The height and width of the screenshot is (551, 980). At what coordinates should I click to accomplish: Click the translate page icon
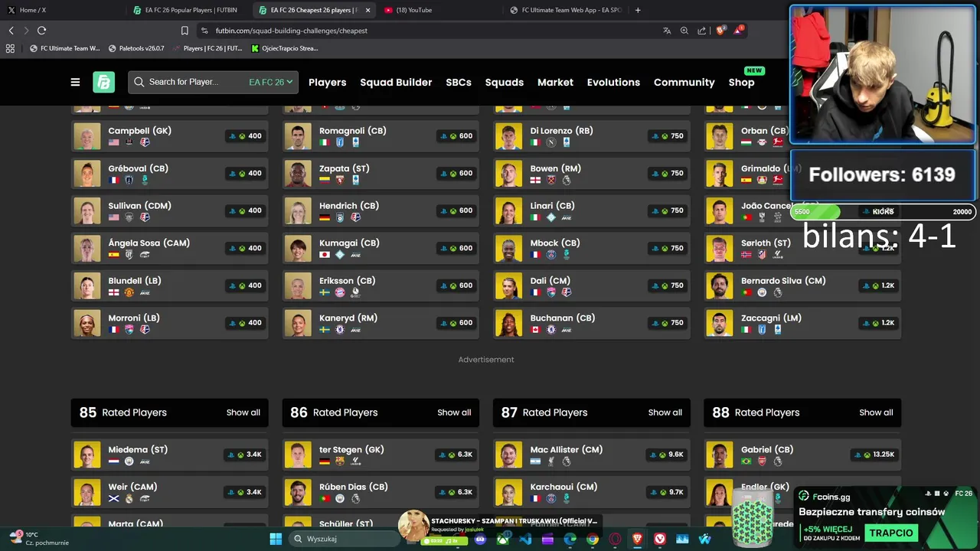coord(667,31)
